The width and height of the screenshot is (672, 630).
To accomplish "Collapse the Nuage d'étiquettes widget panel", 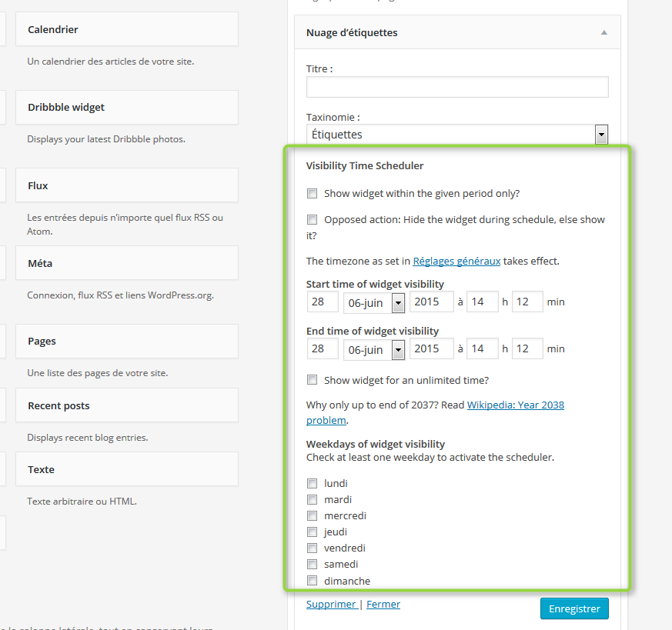I will pos(603,32).
